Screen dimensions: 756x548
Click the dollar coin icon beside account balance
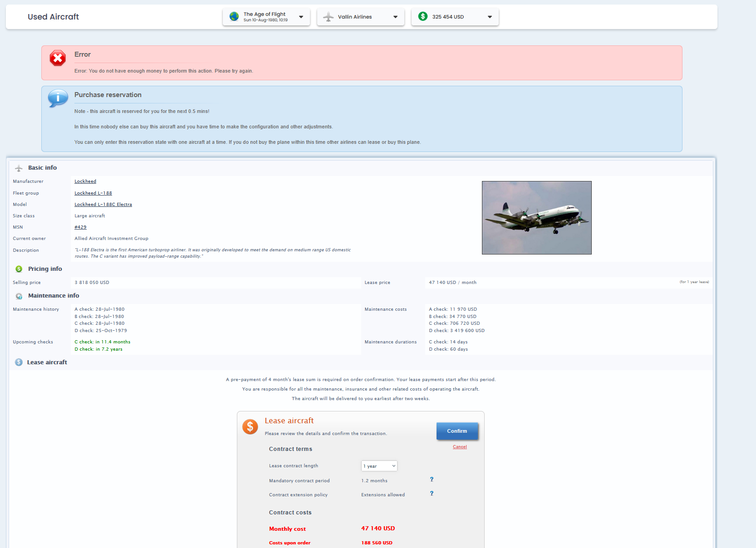coord(422,16)
